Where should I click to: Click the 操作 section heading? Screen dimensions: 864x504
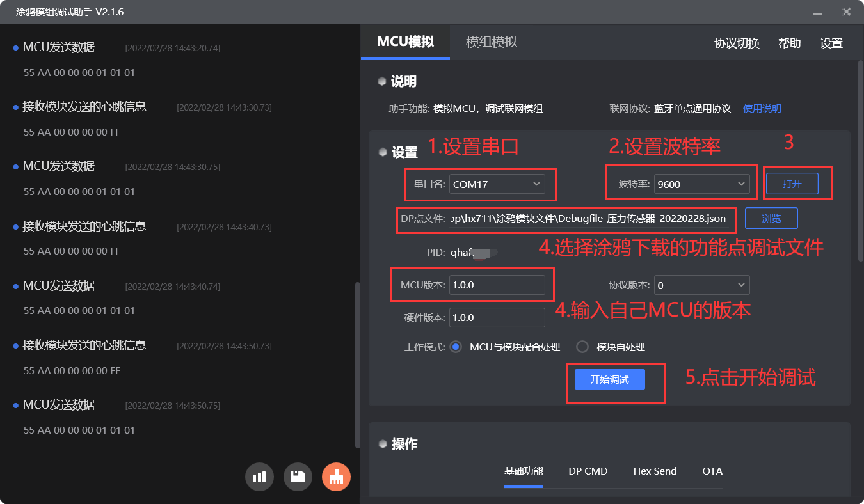pos(404,444)
